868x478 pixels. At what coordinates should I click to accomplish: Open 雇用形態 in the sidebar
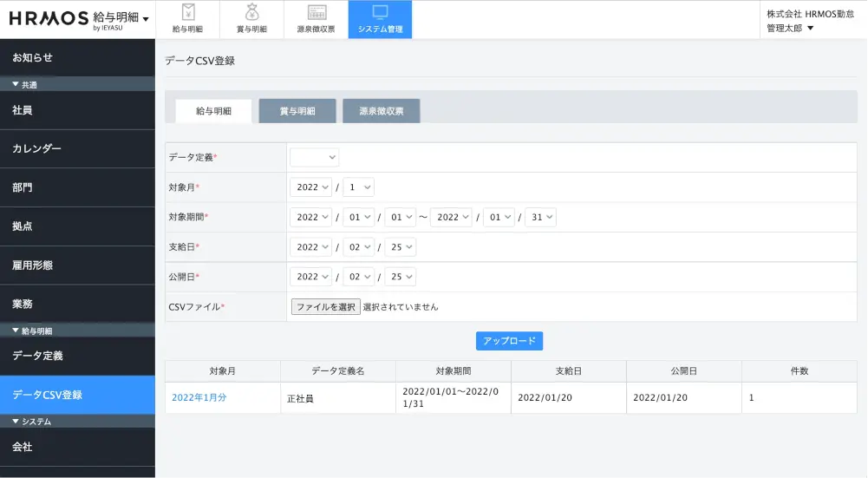pos(77,265)
